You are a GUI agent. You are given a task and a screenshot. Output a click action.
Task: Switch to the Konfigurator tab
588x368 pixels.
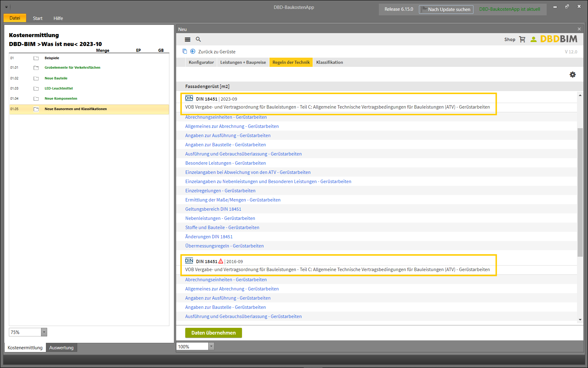[201, 62]
